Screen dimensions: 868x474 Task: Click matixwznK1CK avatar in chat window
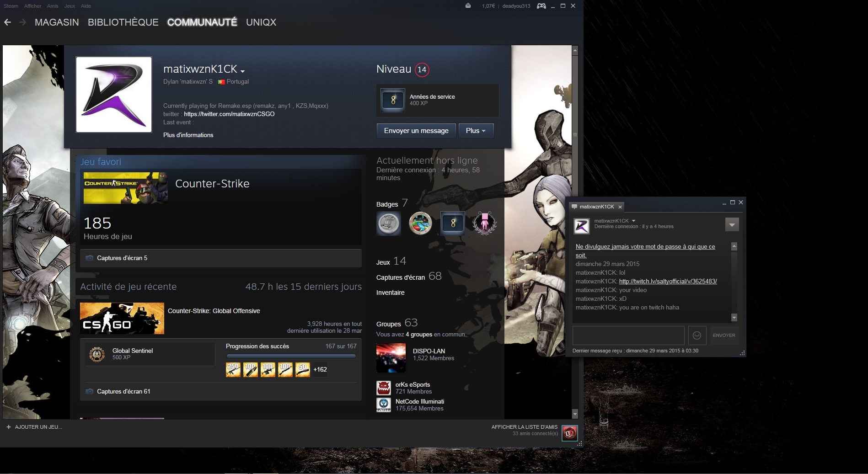point(582,226)
